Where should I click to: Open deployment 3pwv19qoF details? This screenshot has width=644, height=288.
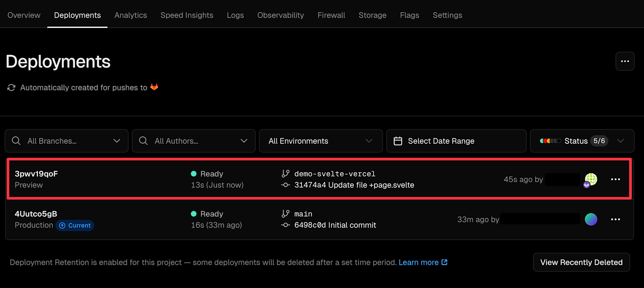click(x=36, y=174)
